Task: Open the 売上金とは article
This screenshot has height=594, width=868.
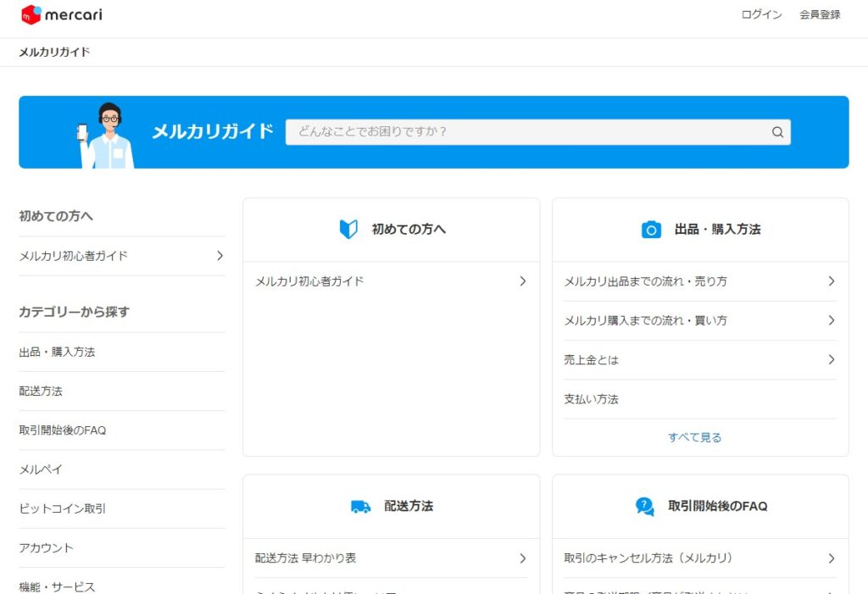Action: point(699,360)
